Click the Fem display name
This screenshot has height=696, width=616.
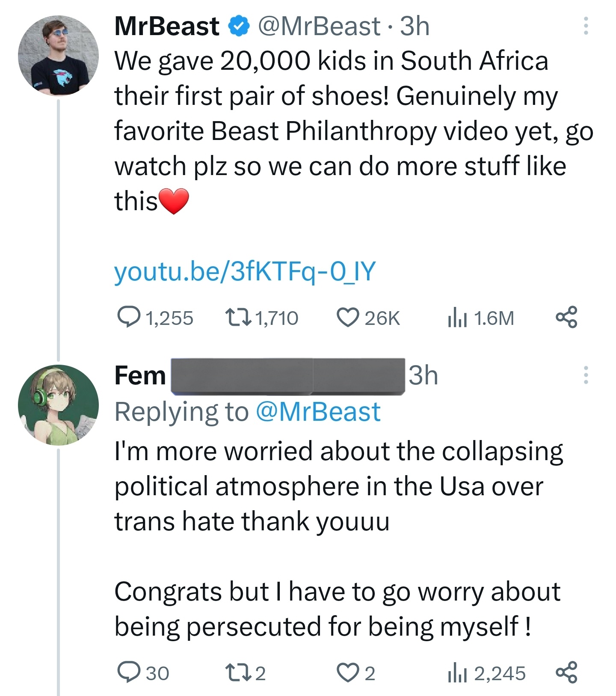[140, 376]
